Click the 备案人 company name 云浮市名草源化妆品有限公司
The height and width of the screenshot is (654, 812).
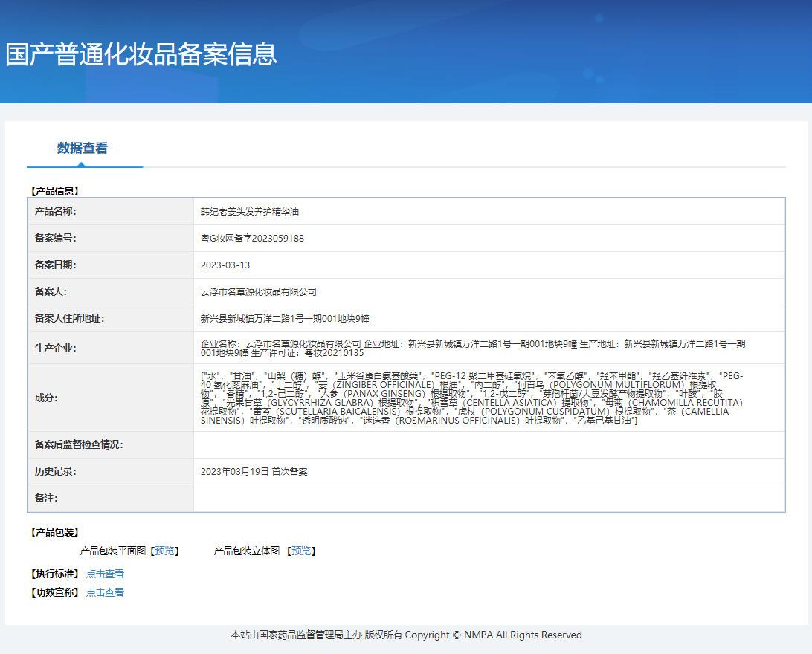click(259, 292)
